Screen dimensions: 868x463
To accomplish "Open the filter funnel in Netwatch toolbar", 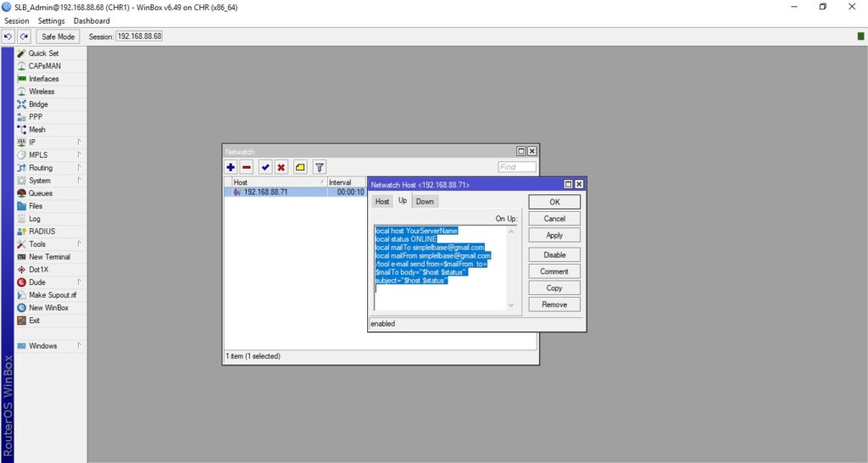I will 320,167.
